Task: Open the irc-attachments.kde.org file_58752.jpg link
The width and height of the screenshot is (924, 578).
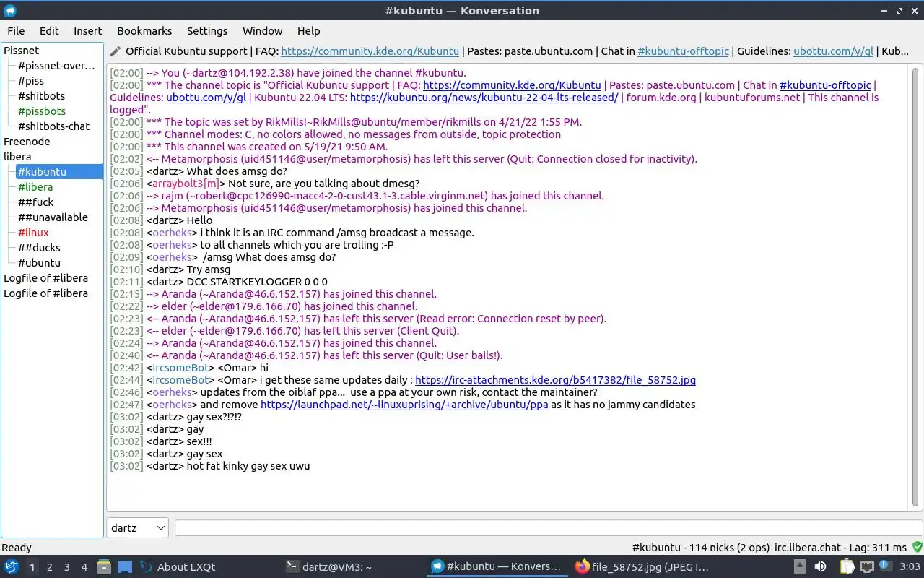Action: pyautogui.click(x=555, y=380)
